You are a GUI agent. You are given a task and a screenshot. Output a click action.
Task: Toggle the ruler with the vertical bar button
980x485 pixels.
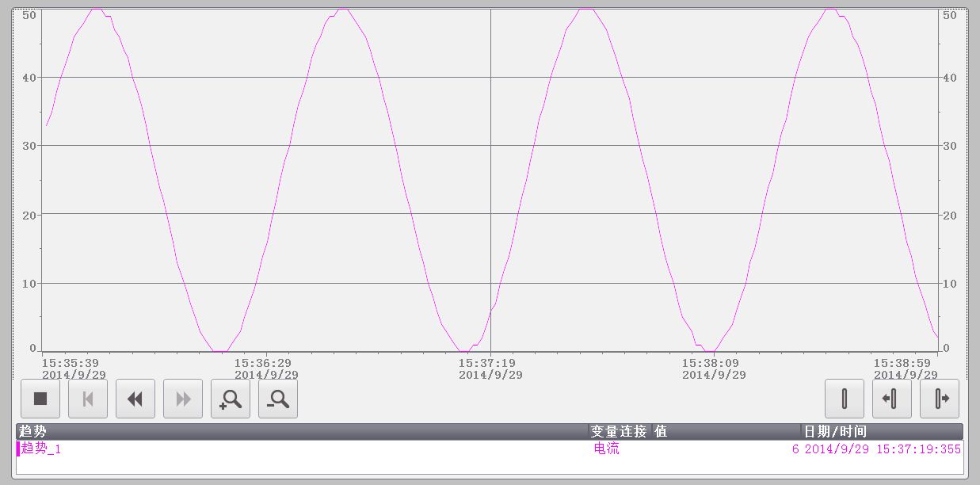[x=845, y=399]
